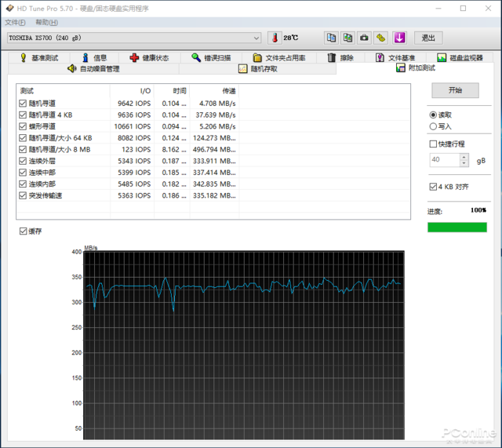Screen dimensions: 502x448
Task: Open the 文件(F) menu
Action: click(15, 23)
